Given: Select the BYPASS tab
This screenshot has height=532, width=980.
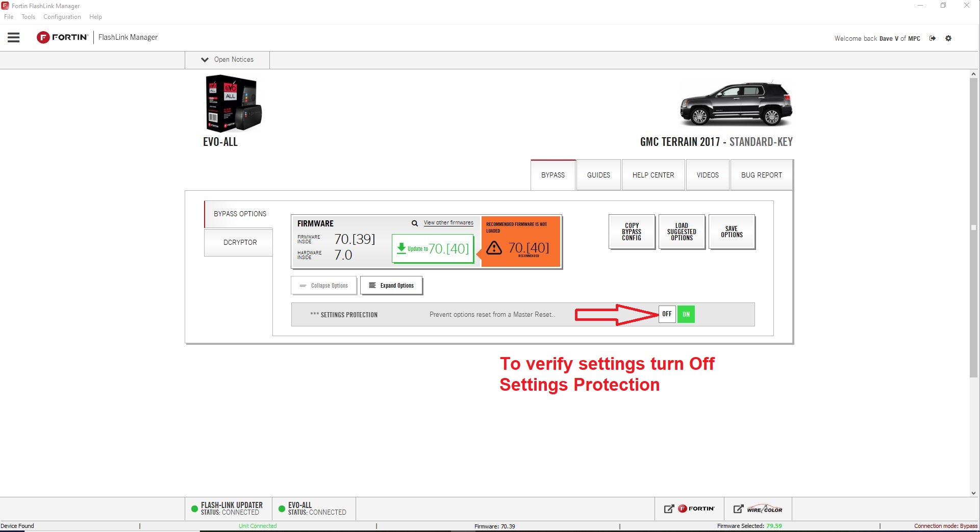Looking at the screenshot, I should [x=553, y=175].
